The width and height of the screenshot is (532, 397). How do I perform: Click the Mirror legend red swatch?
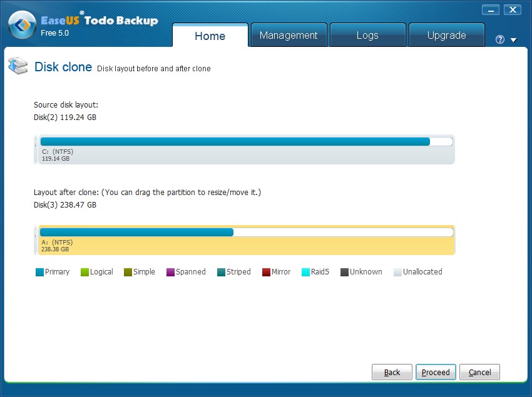coord(266,273)
